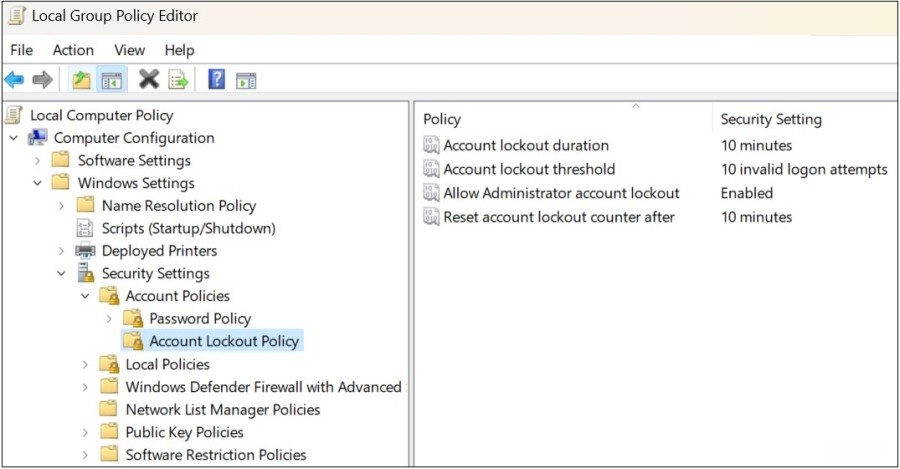Click the Back arrow toolbar icon
This screenshot has width=900, height=469.
pyautogui.click(x=14, y=80)
